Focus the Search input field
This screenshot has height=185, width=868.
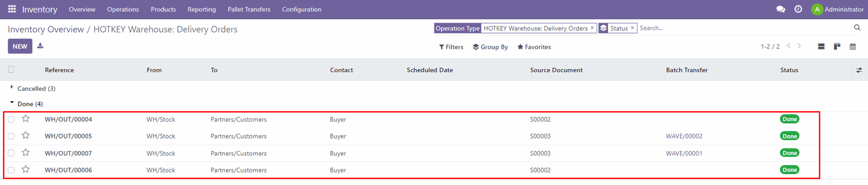(744, 28)
